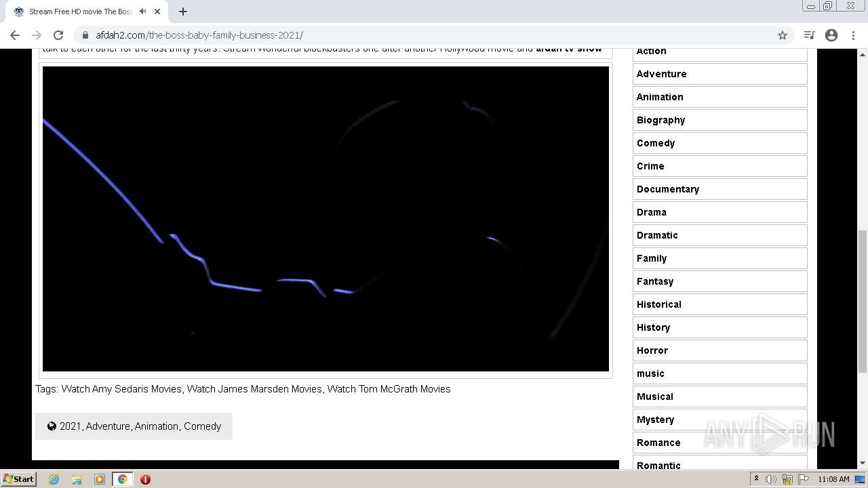The width and height of the screenshot is (868, 488).
Task: Open the Animation genre in sidebar
Action: (x=720, y=97)
